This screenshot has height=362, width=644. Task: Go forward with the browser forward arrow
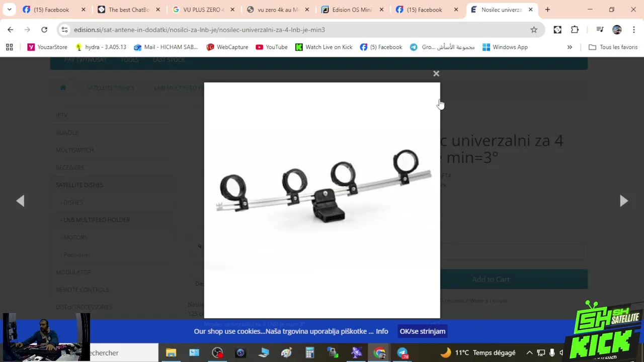pyautogui.click(x=27, y=30)
